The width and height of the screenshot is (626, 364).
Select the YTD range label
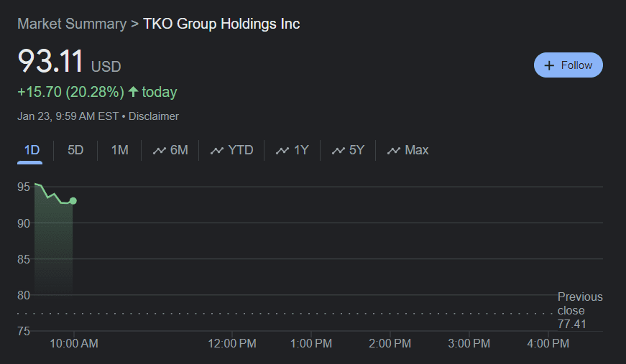point(241,150)
